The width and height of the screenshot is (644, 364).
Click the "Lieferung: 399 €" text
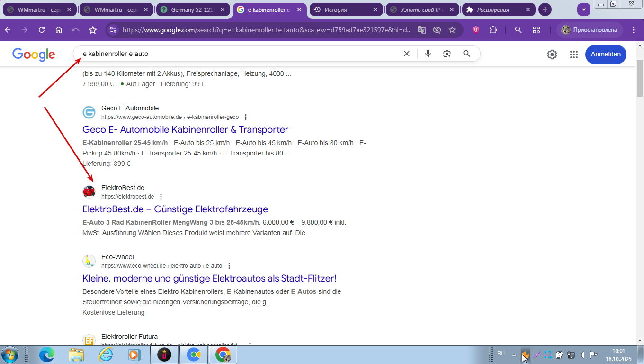pyautogui.click(x=106, y=164)
